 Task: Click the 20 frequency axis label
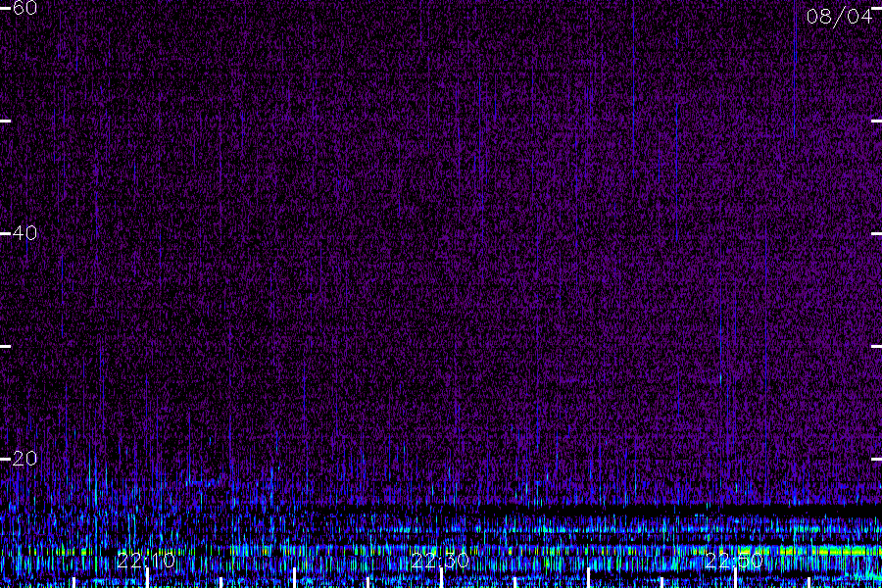(24, 459)
